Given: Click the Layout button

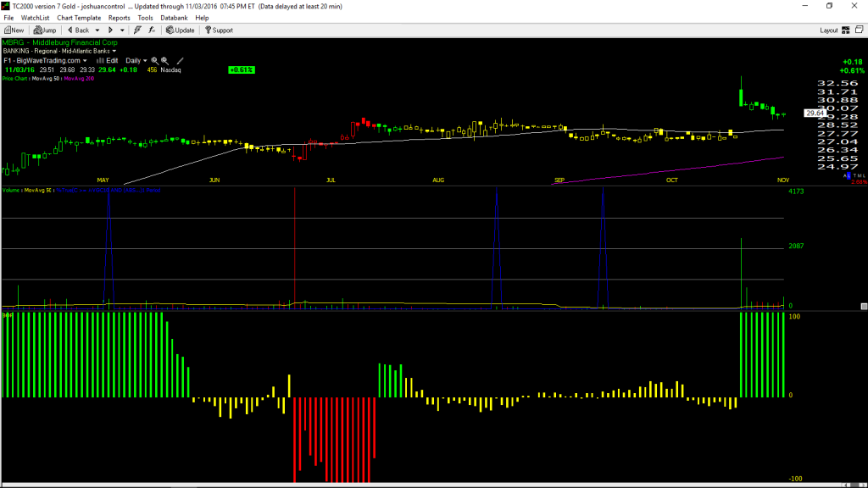Looking at the screenshot, I should [829, 30].
